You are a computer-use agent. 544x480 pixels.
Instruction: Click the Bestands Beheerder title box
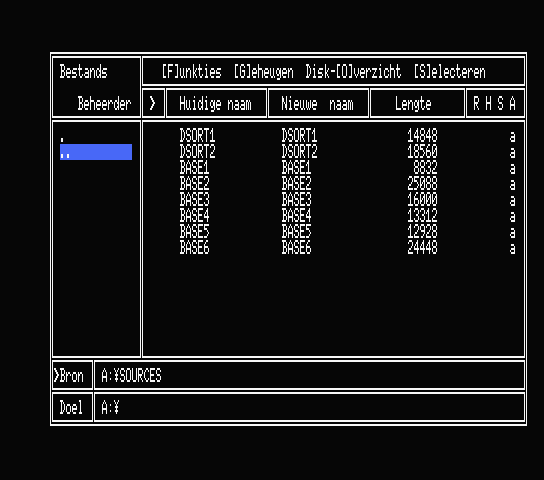[x=96, y=87]
